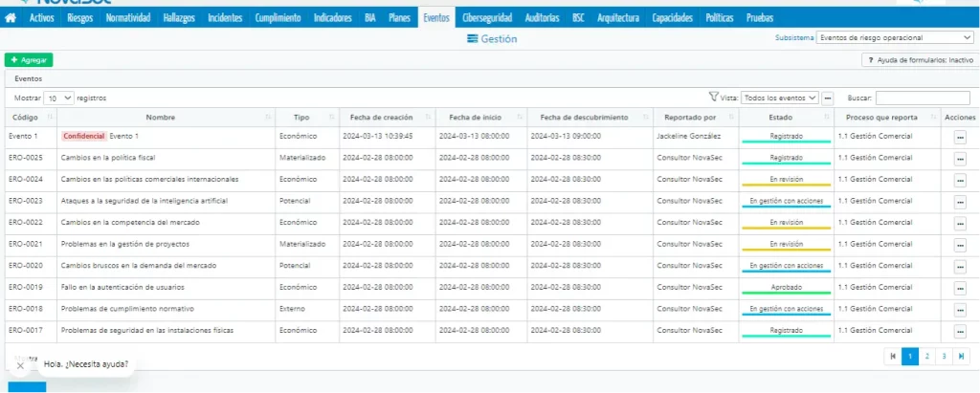The image size is (980, 393).
Task: Open actions menu for ERO-0025 row
Action: coord(960,159)
